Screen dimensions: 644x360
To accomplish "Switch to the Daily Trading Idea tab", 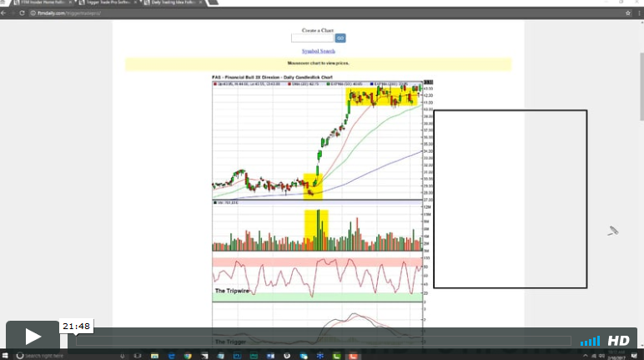I will click(x=175, y=3).
